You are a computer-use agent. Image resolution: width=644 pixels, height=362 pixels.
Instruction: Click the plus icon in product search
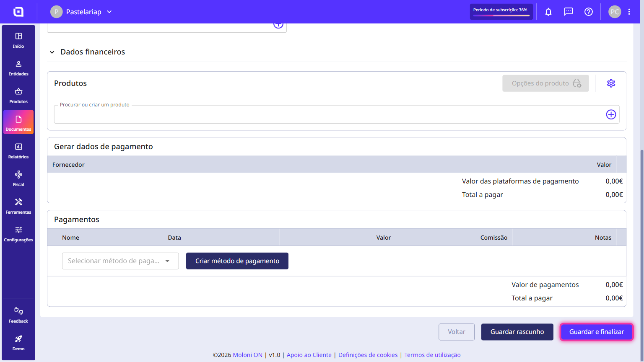(x=611, y=114)
